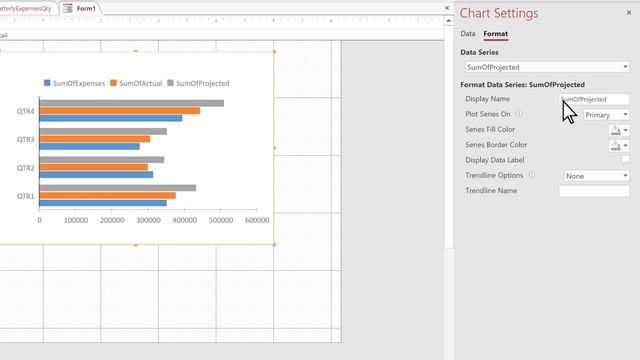The width and height of the screenshot is (640, 360).
Task: Click the Trendline Options info icon
Action: click(532, 175)
